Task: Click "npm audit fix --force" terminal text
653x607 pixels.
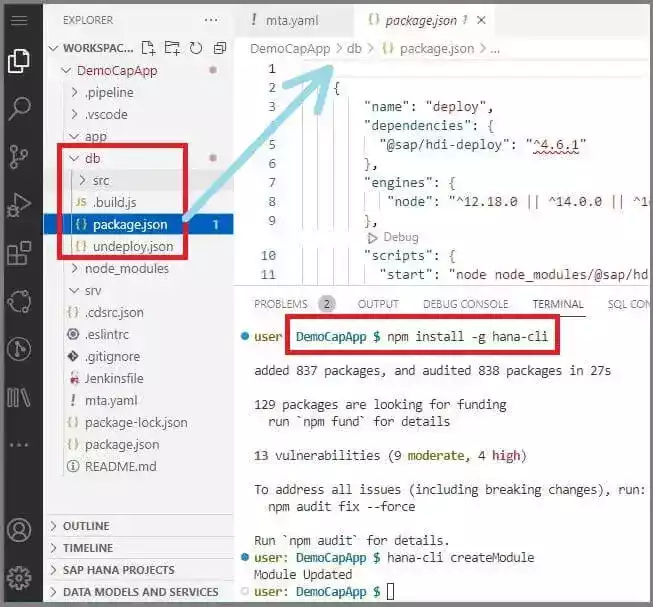Action: [x=341, y=507]
